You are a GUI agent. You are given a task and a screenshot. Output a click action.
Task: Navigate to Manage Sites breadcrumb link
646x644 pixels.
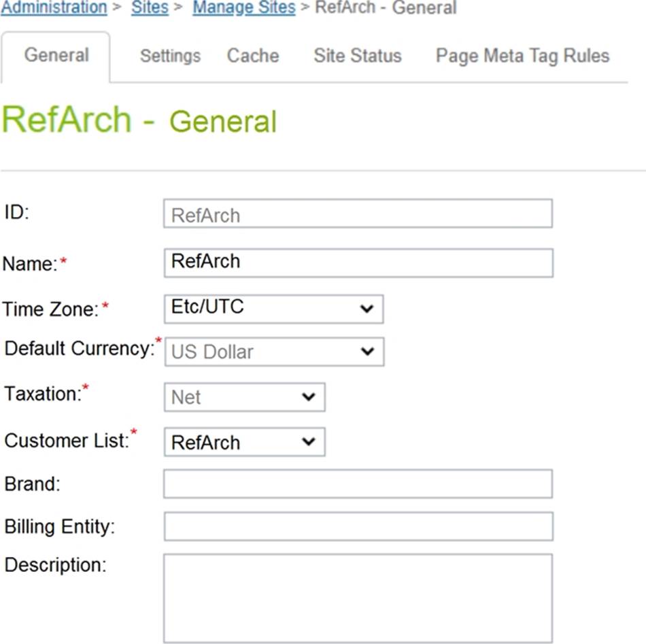(x=244, y=8)
